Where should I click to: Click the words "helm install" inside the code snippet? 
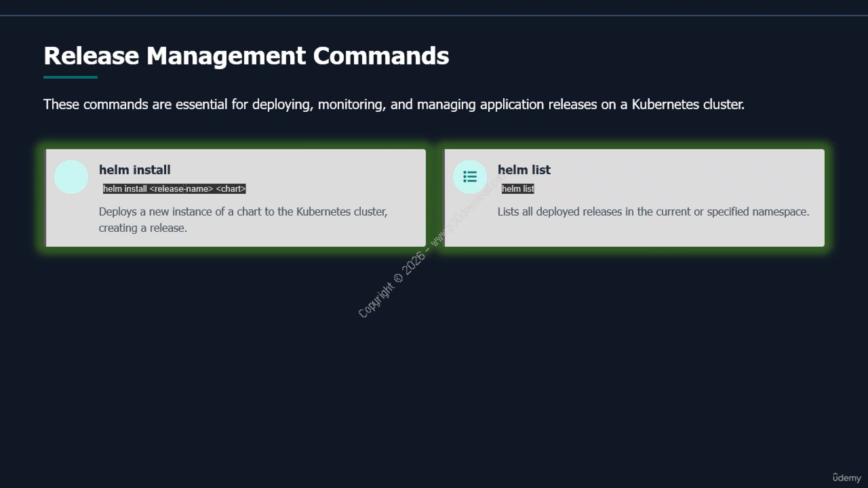(x=125, y=189)
